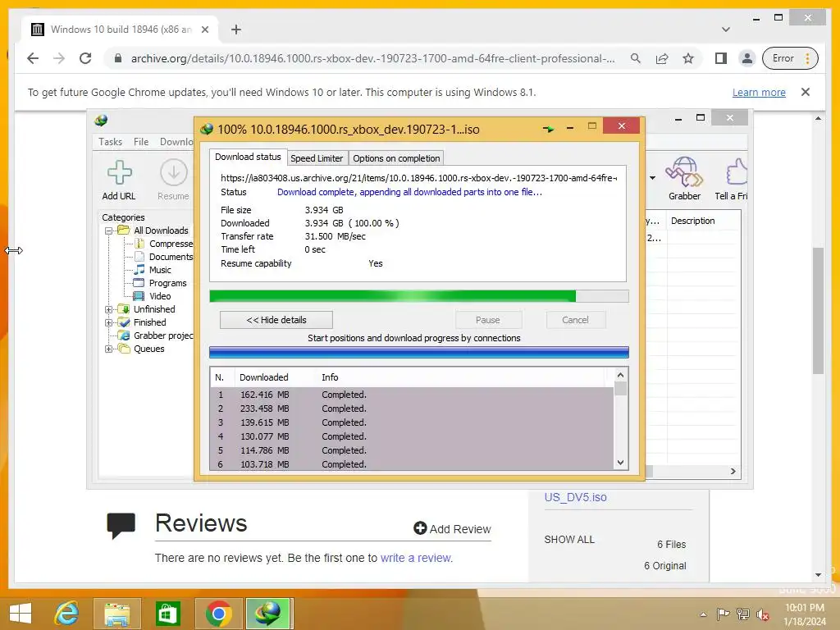Select the Download status tab
Screen dimensions: 840x630
coord(248,157)
